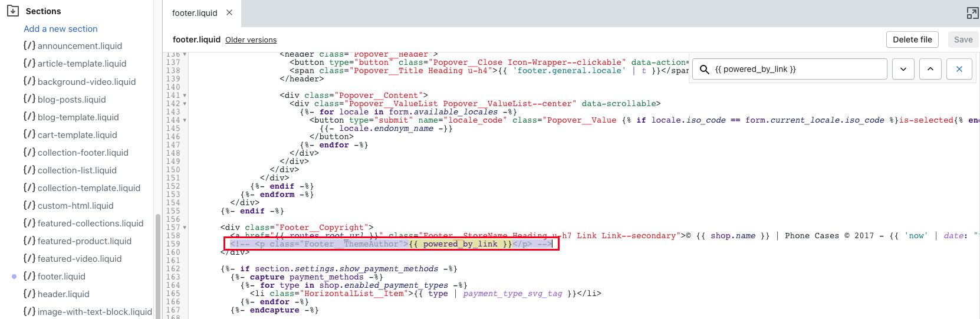Expand the code editor to fullscreen
The image size is (980, 319).
972,13
